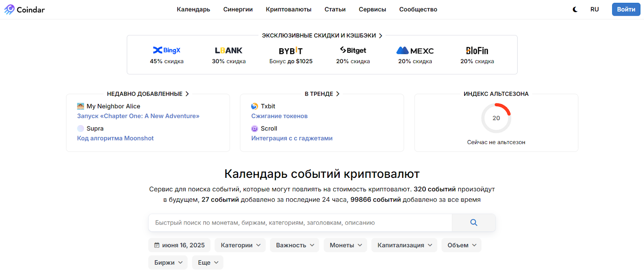Click the My Neighbor Alice coin icon
This screenshot has width=644, height=272.
pyautogui.click(x=80, y=106)
